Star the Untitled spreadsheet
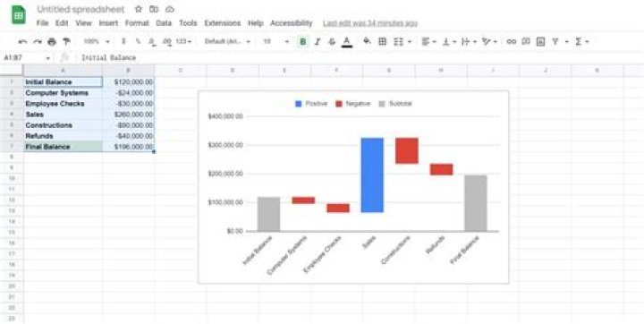The width and height of the screenshot is (644, 324). [x=139, y=9]
